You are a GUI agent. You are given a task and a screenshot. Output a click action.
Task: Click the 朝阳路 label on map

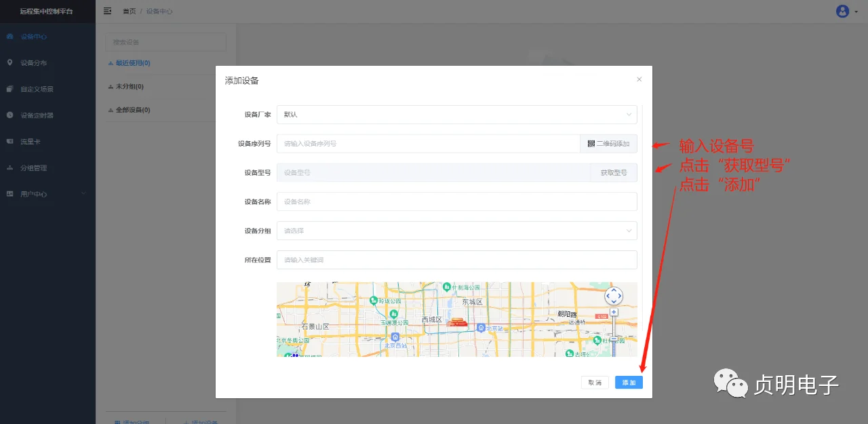pos(566,314)
